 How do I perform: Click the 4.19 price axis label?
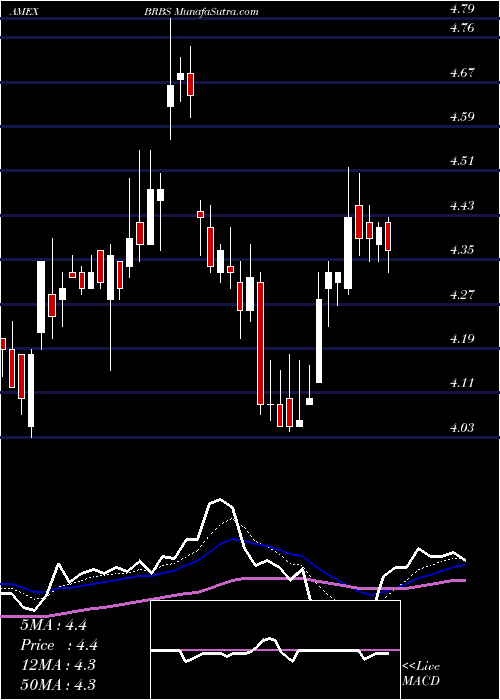(x=461, y=338)
